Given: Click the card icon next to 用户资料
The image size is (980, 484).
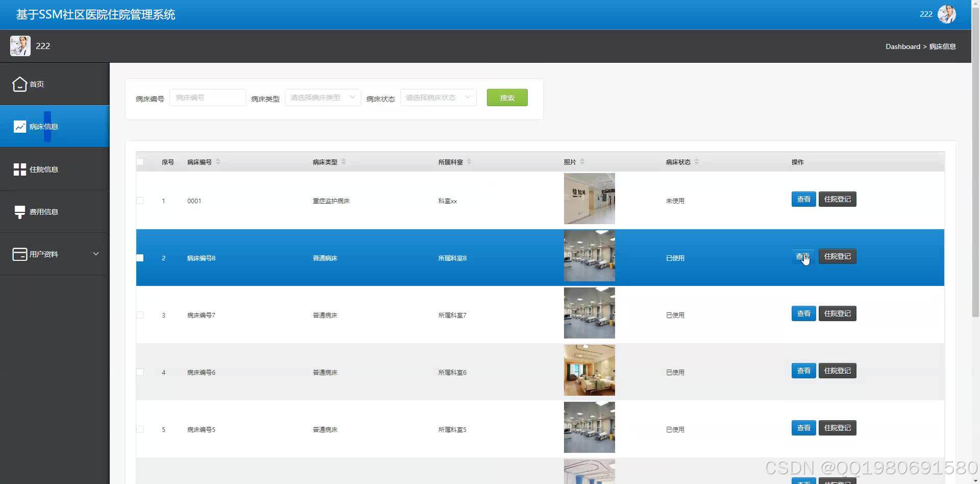Looking at the screenshot, I should click(x=19, y=254).
